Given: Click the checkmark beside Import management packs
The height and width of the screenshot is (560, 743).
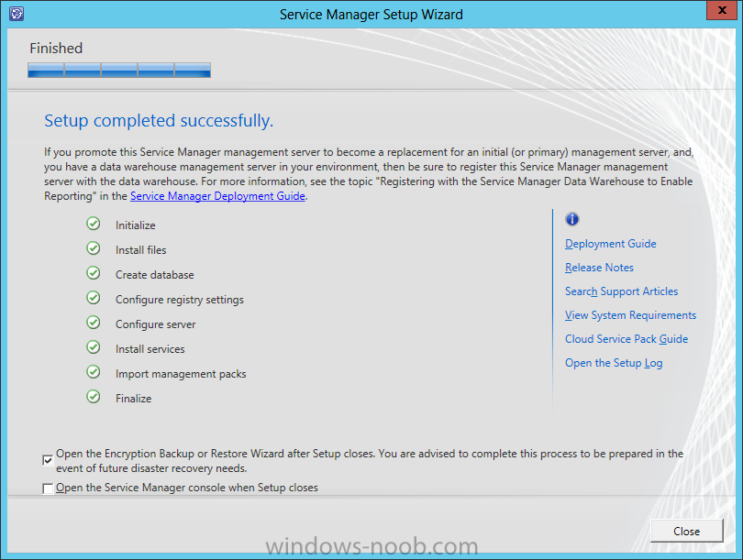Looking at the screenshot, I should click(94, 372).
